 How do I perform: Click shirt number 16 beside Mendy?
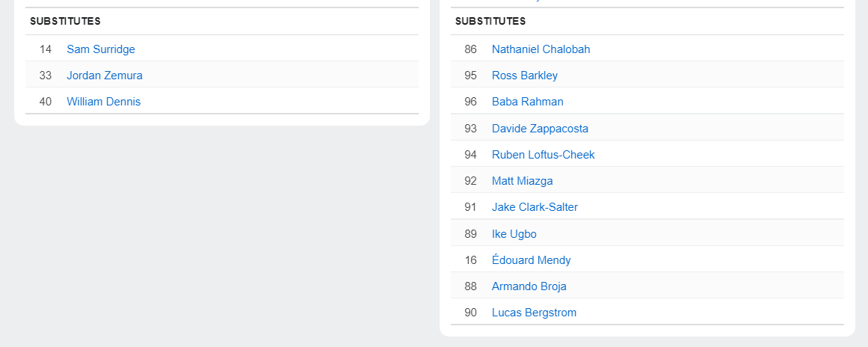coord(470,260)
